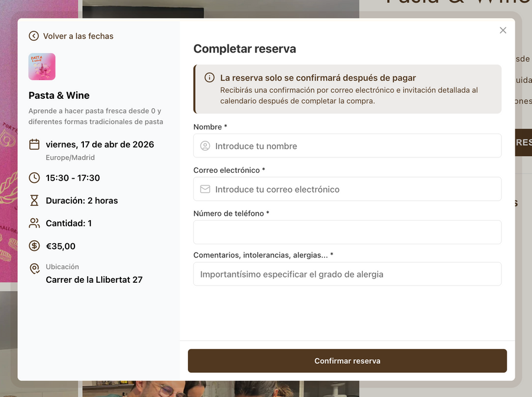Click the Pasta & Wine thumbnail image
The image size is (532, 397).
pyautogui.click(x=42, y=67)
